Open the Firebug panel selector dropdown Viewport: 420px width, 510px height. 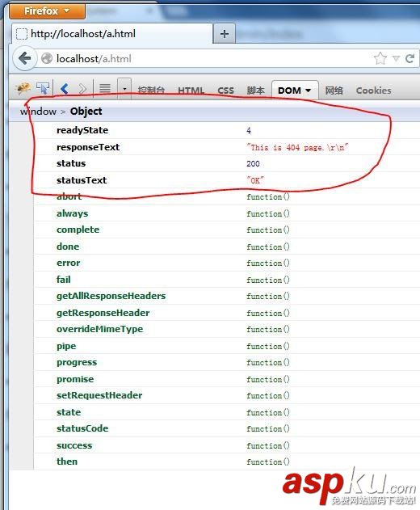click(x=124, y=88)
